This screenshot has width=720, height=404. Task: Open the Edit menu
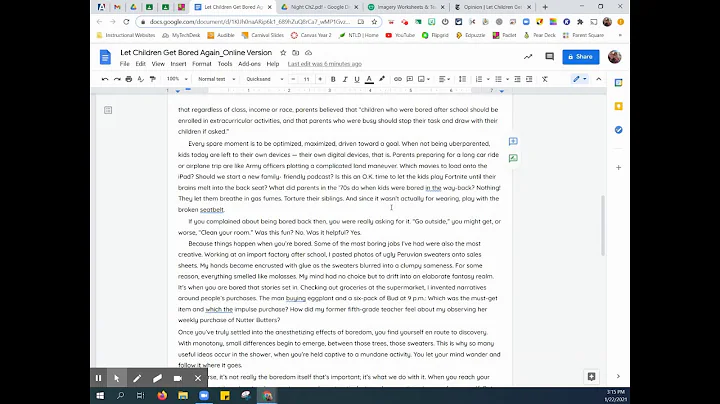click(141, 64)
